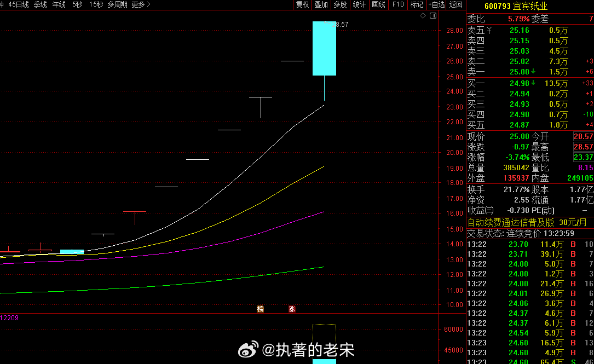Click the 今开 value 28.57
Viewport: 594px width, 364px height.
point(584,136)
